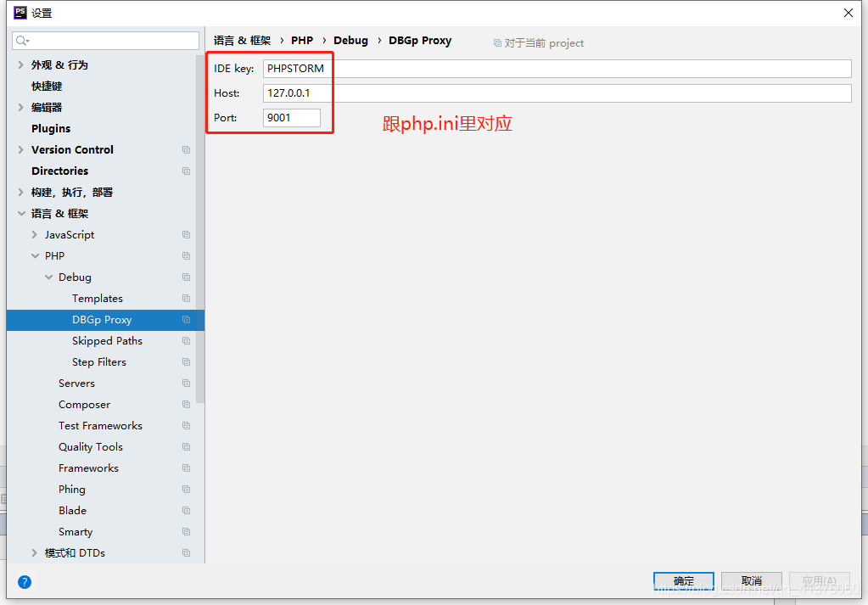Expand the 构建, 执行, 部署 section
The image size is (868, 605).
coord(20,192)
